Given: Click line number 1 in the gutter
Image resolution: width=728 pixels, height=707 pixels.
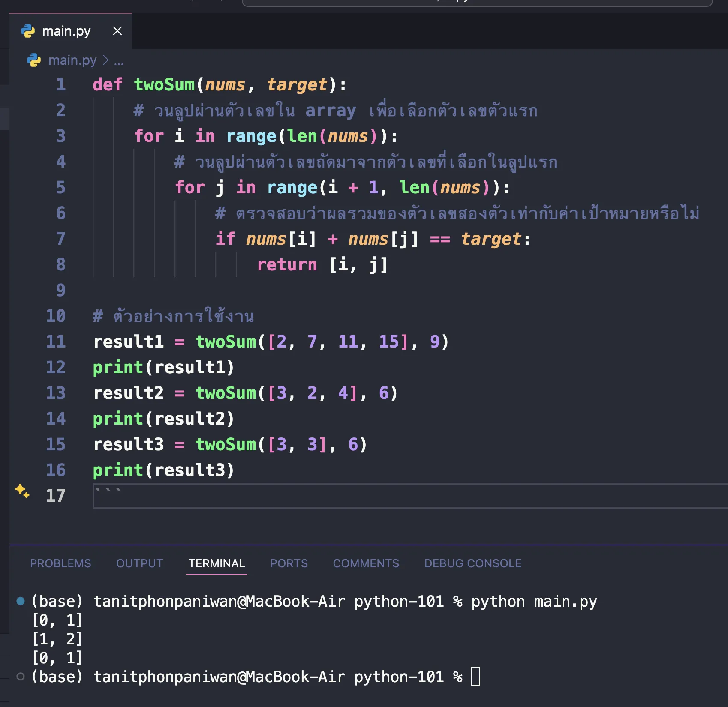Looking at the screenshot, I should pyautogui.click(x=61, y=84).
